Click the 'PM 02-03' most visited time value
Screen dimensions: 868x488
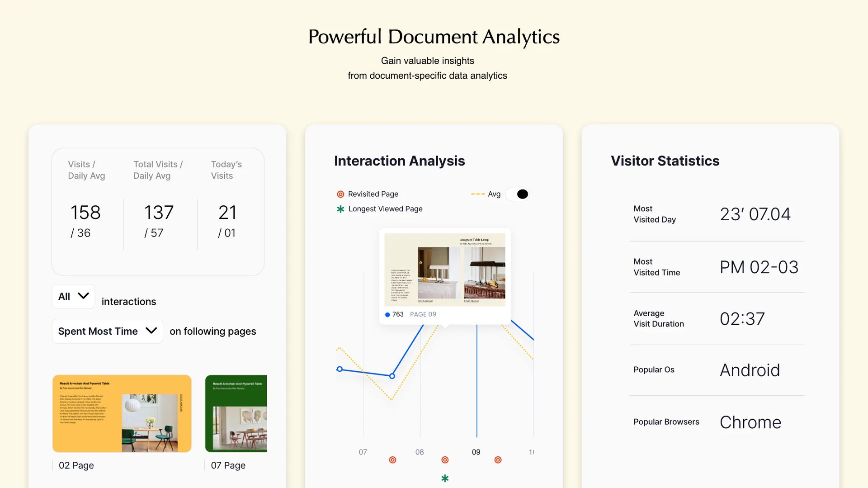(x=759, y=267)
